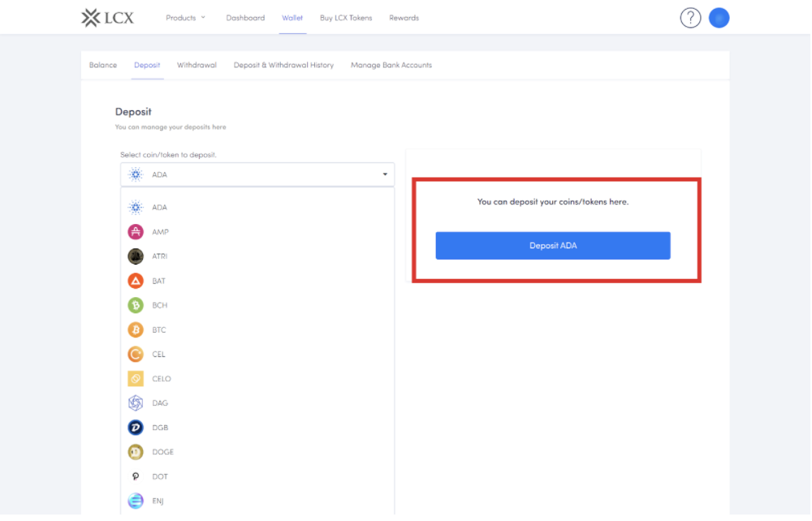Click the DOT coin icon

coord(136,476)
